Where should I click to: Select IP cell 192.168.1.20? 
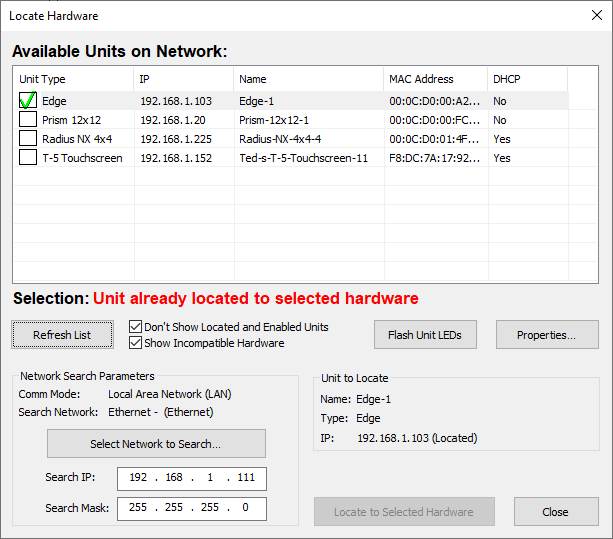(x=173, y=120)
